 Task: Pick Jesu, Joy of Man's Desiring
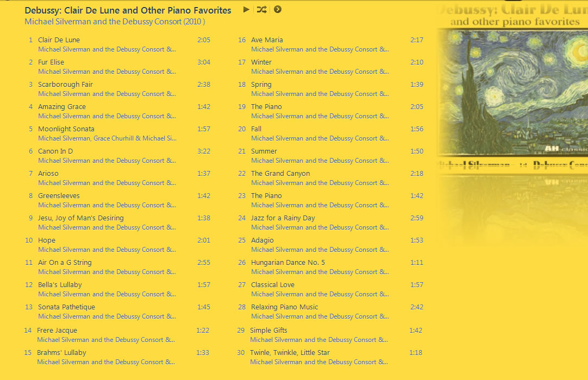80,218
